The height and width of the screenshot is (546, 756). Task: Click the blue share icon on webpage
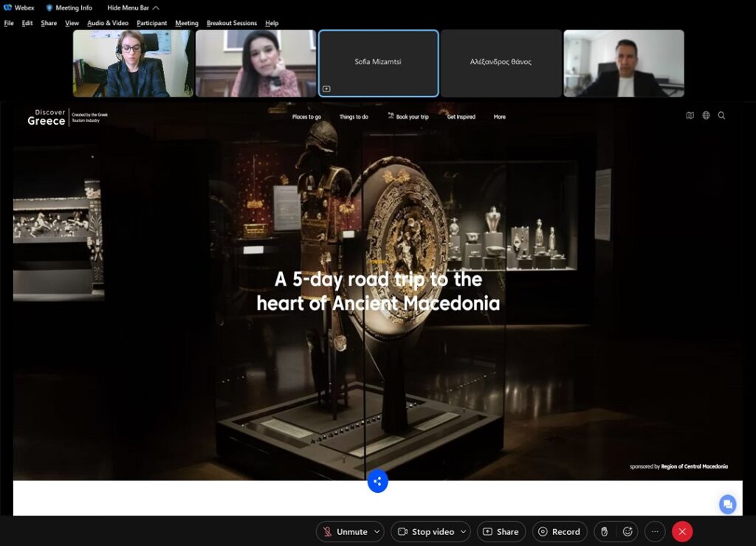377,482
